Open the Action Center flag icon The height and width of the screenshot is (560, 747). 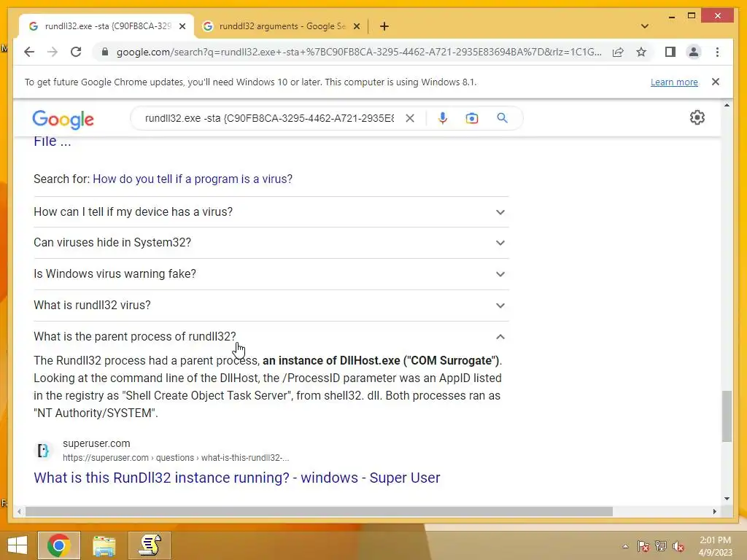643,546
